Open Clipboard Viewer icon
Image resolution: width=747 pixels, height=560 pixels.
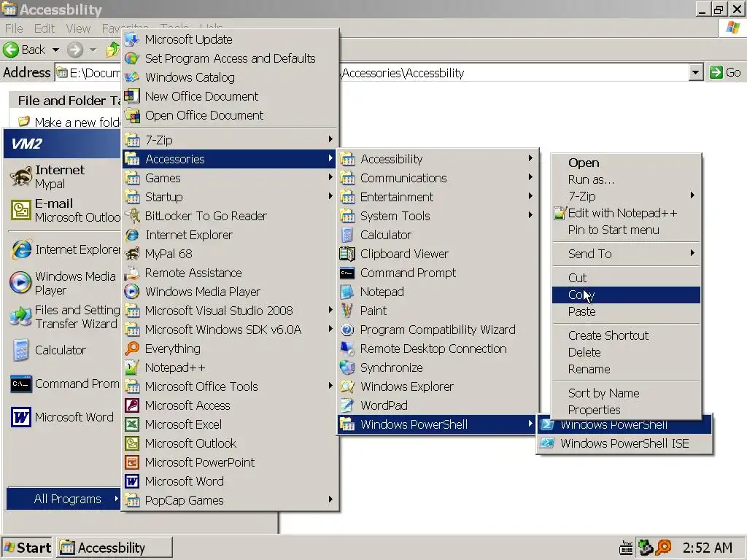pos(347,254)
